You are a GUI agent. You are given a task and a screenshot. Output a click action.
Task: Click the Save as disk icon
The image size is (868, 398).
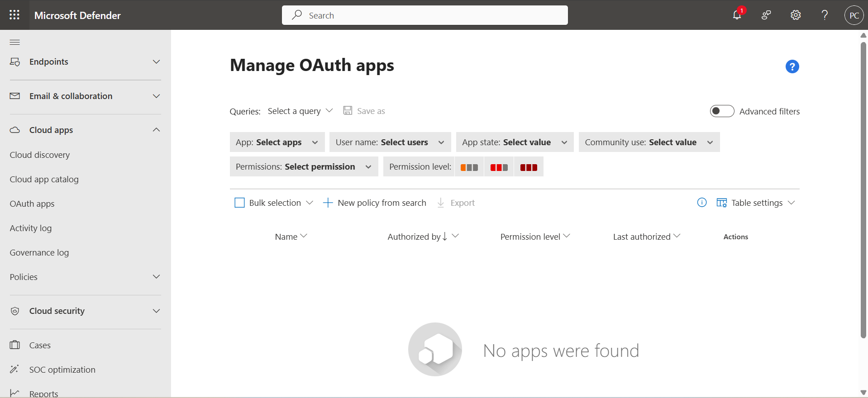click(x=348, y=110)
